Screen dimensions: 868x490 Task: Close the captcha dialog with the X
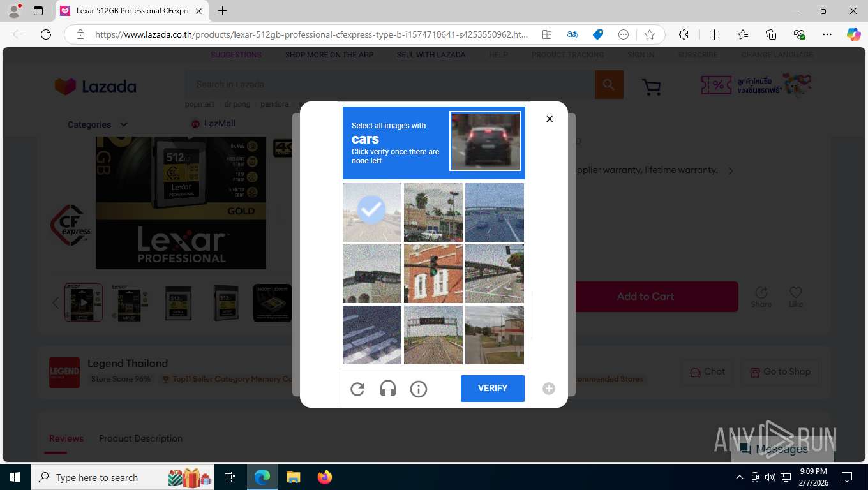(550, 119)
